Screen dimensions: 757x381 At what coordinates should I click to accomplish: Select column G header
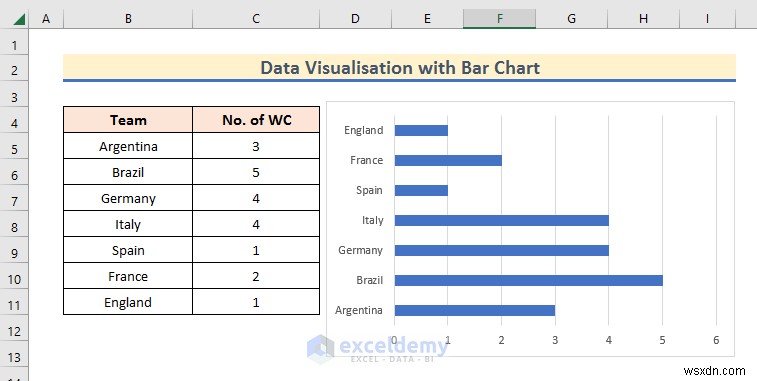tap(571, 19)
